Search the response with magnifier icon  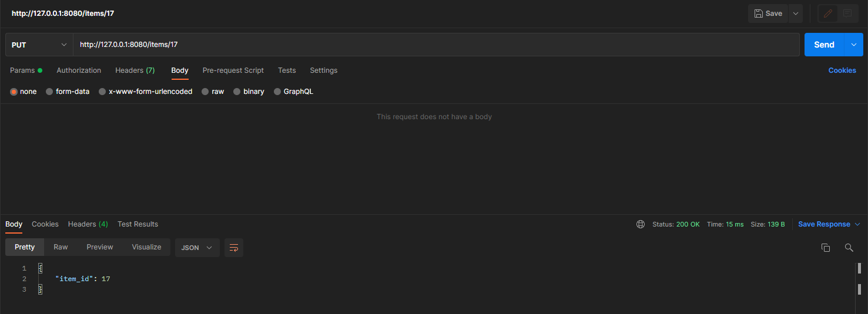coord(849,248)
